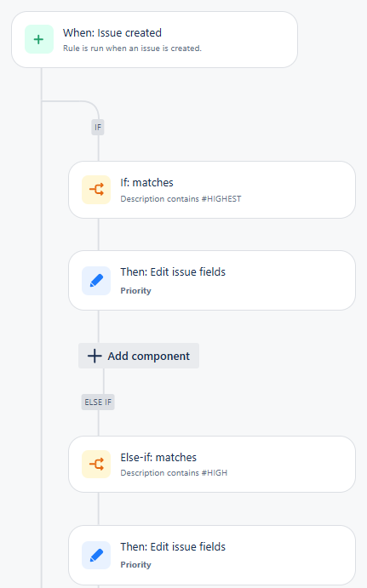Open the 'Else-if: matches' condition
The height and width of the screenshot is (588, 367).
point(212,465)
